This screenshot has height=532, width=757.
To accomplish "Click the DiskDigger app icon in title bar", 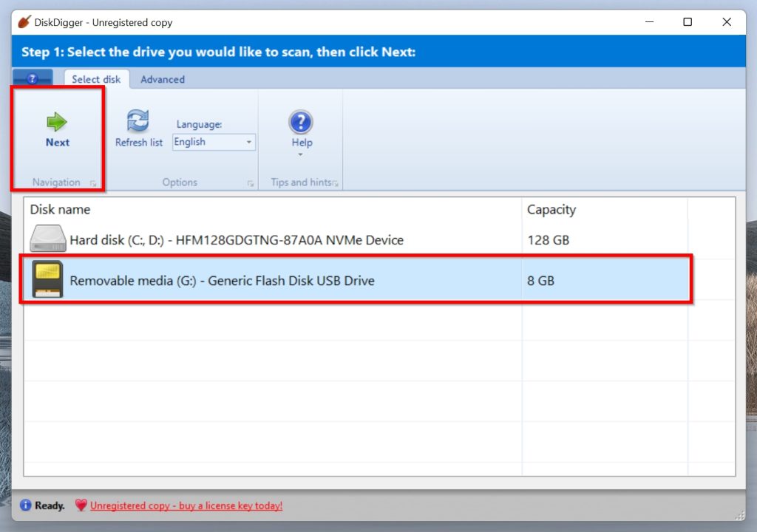I will click(x=24, y=22).
